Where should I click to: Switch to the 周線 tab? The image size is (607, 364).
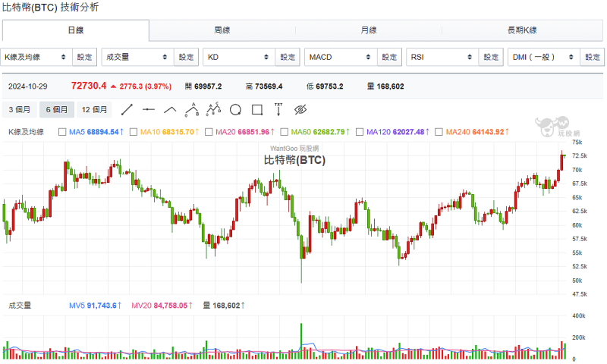[222, 30]
